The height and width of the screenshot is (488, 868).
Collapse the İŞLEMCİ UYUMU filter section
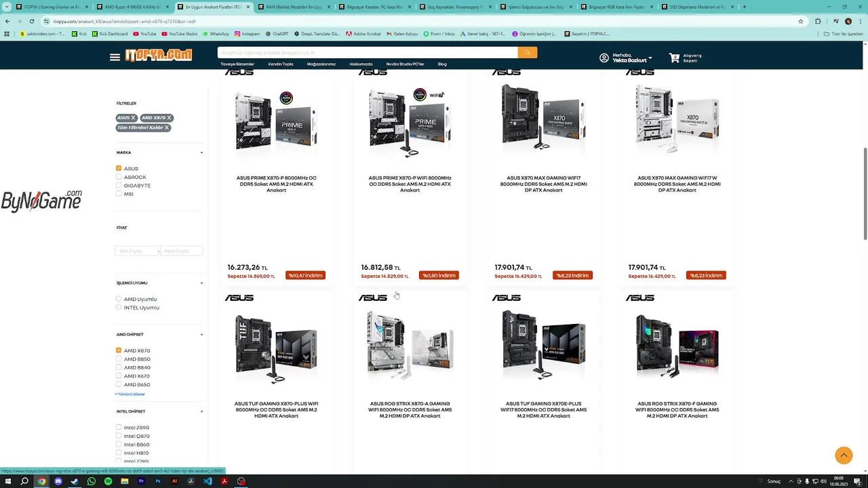[x=201, y=283]
